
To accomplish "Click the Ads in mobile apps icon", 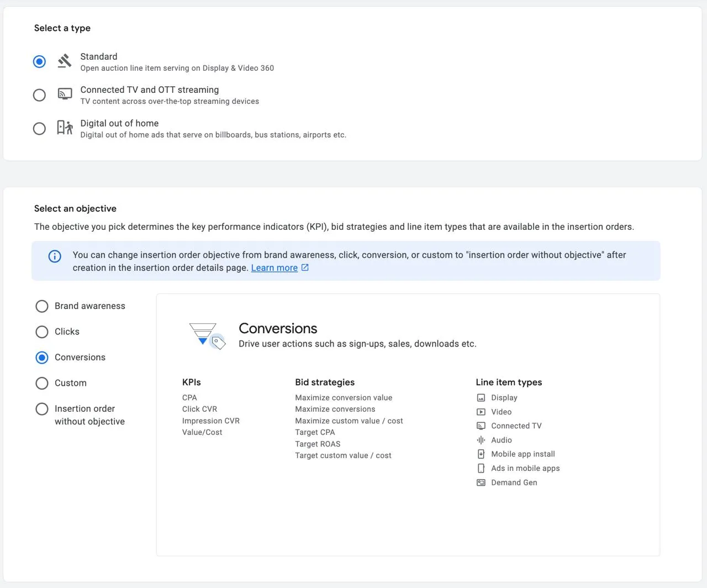I will pyautogui.click(x=481, y=468).
